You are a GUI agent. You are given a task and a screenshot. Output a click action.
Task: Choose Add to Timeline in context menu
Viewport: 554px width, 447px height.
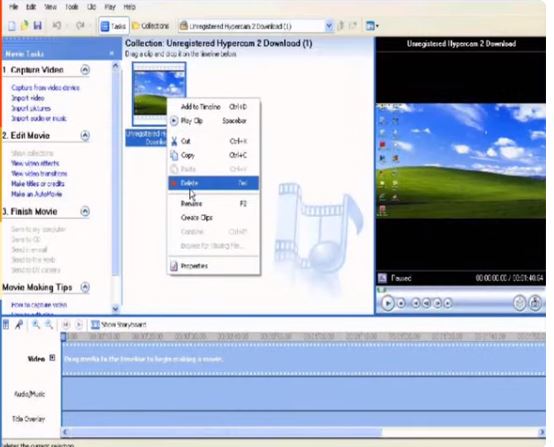coord(214,107)
